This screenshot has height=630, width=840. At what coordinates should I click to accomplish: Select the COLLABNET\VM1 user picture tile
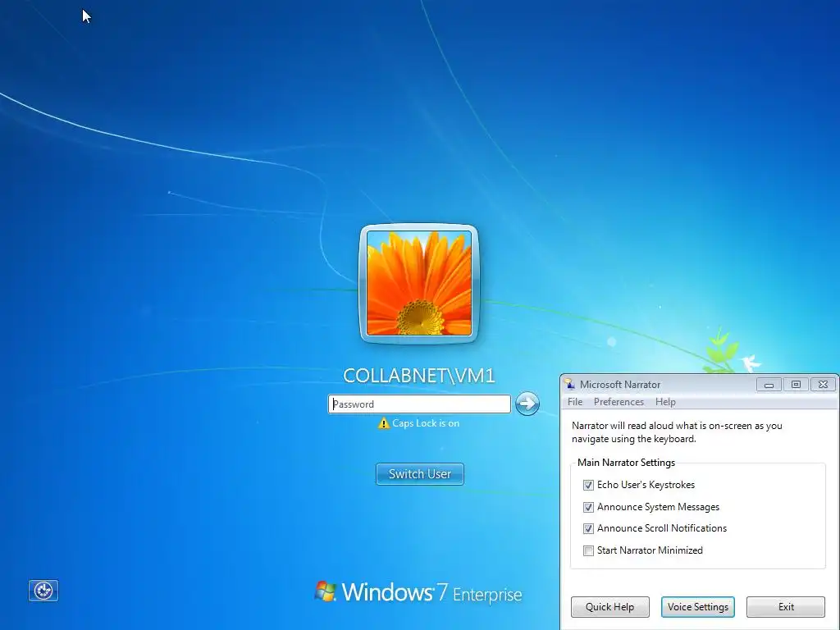419,283
